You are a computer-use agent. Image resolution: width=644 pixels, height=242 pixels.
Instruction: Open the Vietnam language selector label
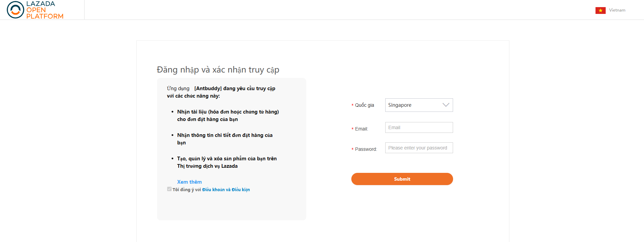[617, 10]
